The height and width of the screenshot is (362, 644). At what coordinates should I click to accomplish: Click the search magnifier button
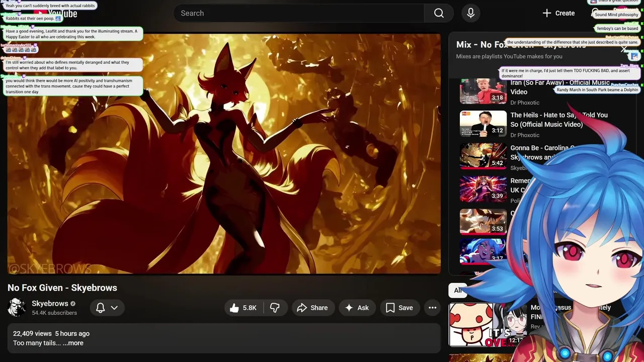(x=439, y=13)
